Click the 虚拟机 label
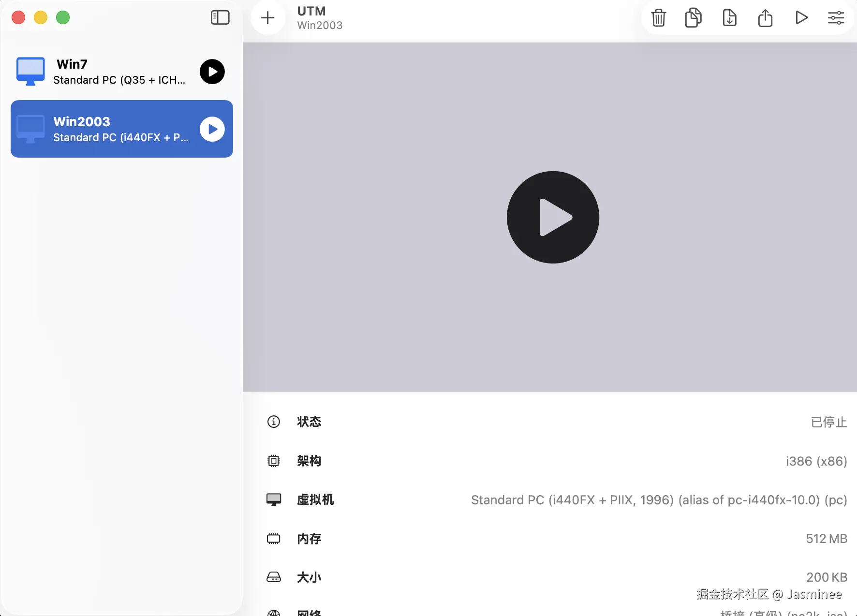The image size is (857, 616). [x=315, y=499]
